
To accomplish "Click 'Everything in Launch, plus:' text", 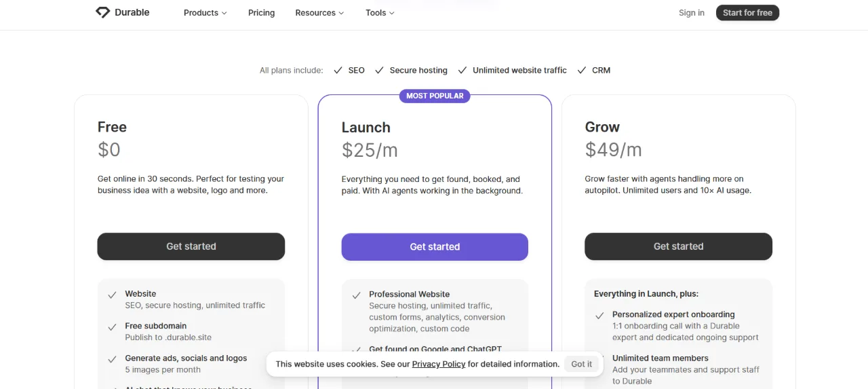I will (x=646, y=294).
